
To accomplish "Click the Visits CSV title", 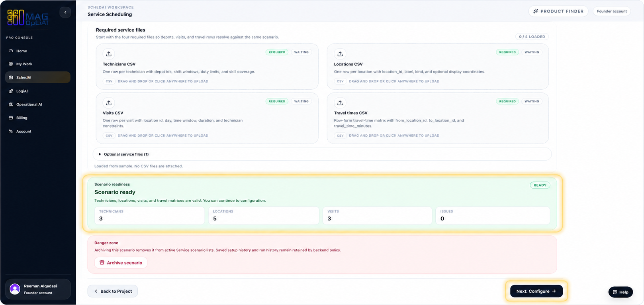I will click(x=113, y=113).
